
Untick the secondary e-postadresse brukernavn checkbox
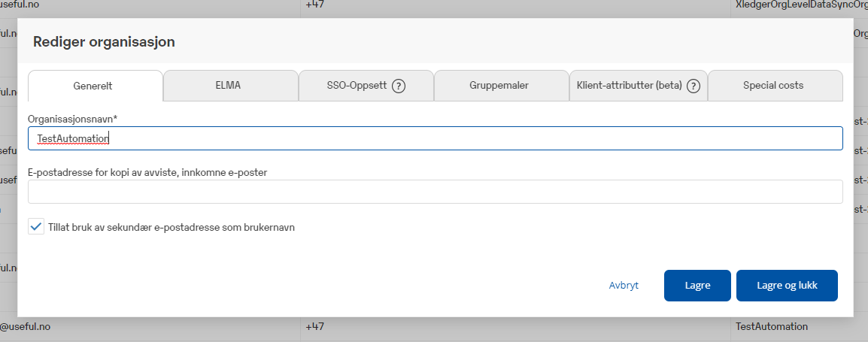click(36, 226)
